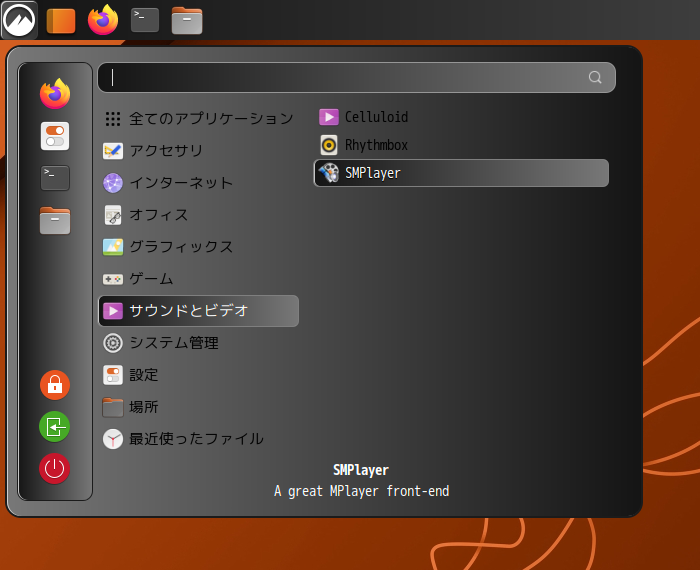Open the インターネット category
This screenshot has height=570, width=700.
point(199,183)
